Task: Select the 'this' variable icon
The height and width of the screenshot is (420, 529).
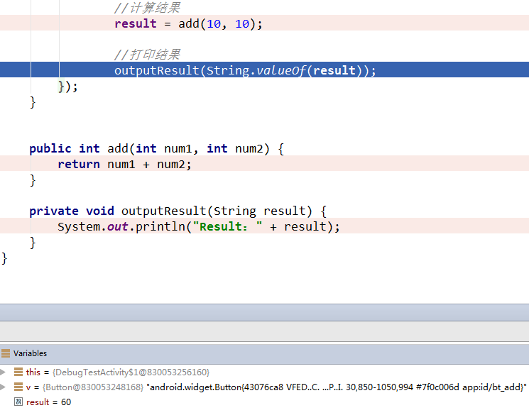Action: (18, 372)
